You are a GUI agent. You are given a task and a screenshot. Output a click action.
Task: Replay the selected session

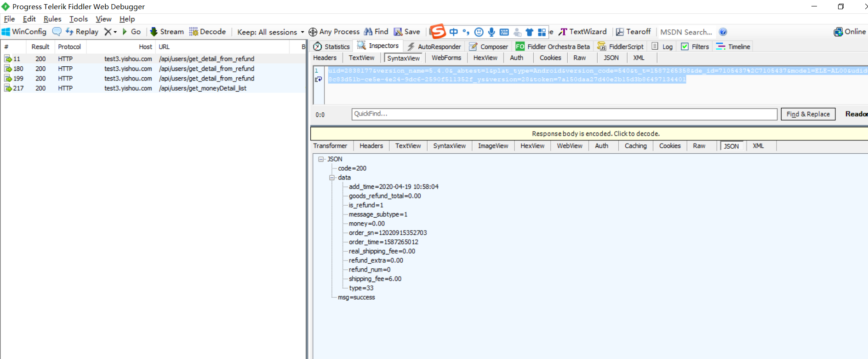click(x=82, y=32)
